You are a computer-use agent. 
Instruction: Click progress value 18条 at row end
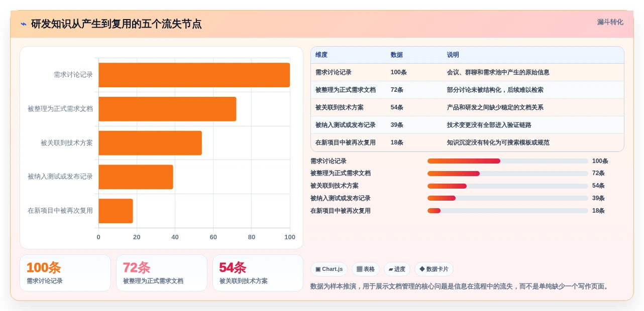(x=598, y=211)
